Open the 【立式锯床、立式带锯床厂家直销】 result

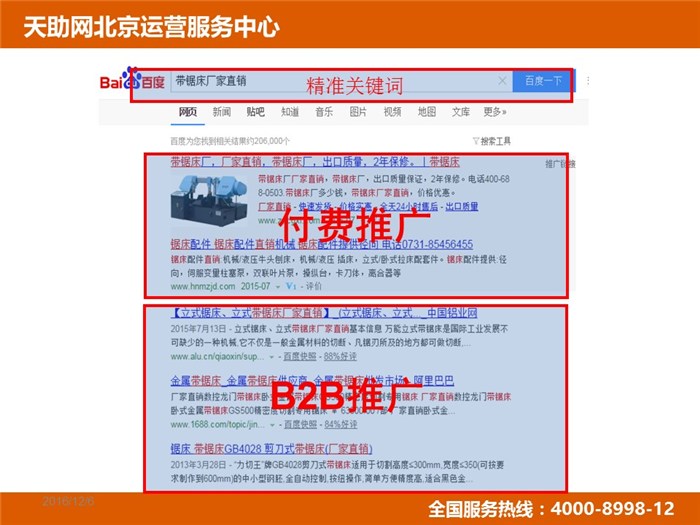324,313
